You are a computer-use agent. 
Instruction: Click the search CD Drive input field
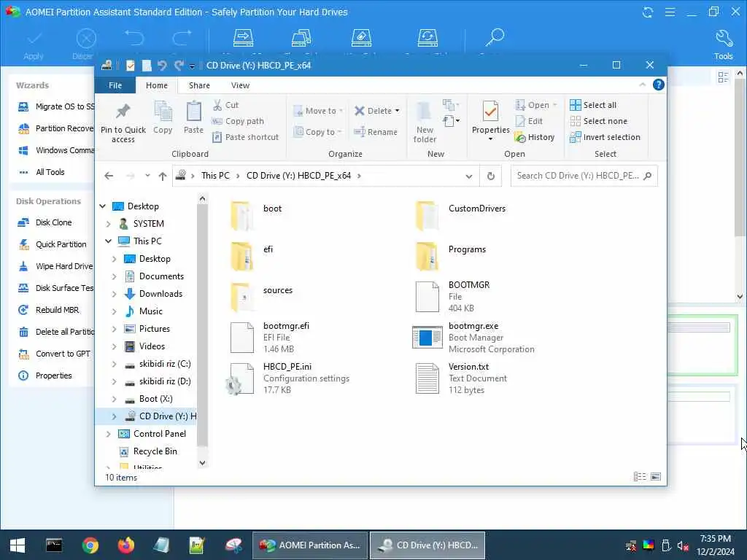pos(584,176)
